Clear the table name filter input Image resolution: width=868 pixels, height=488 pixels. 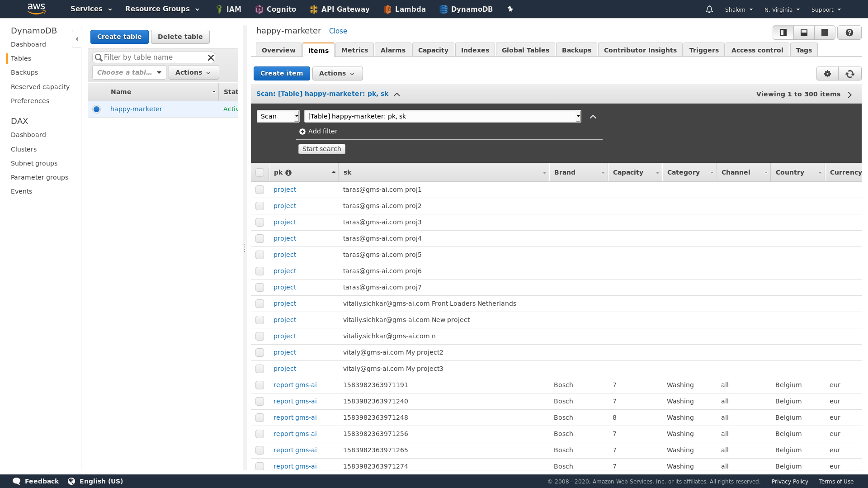point(211,57)
